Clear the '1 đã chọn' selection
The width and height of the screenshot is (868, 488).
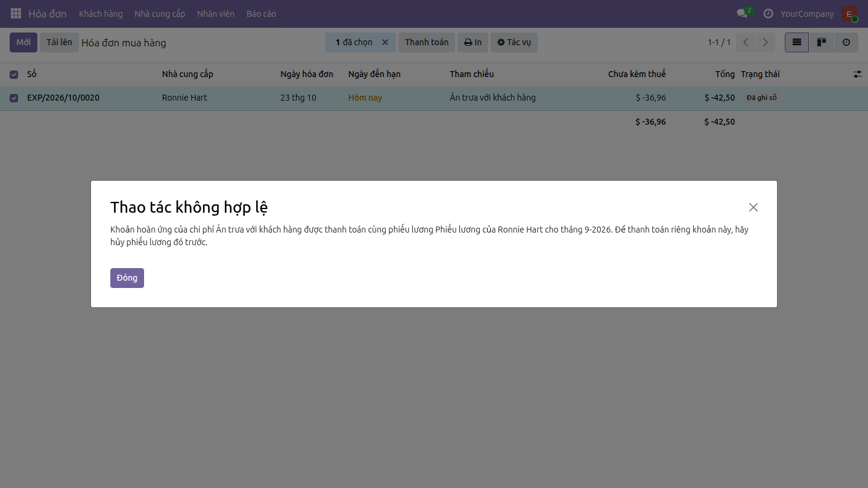pos(385,42)
